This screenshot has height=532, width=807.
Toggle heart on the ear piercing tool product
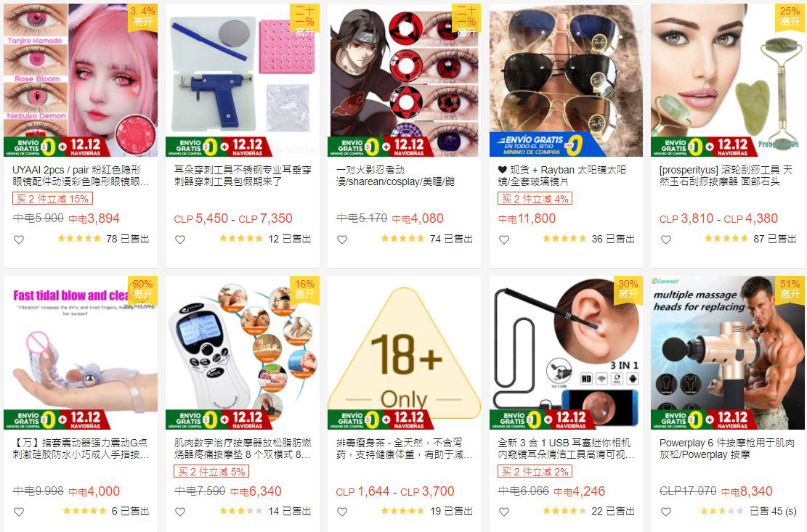pyautogui.click(x=180, y=240)
